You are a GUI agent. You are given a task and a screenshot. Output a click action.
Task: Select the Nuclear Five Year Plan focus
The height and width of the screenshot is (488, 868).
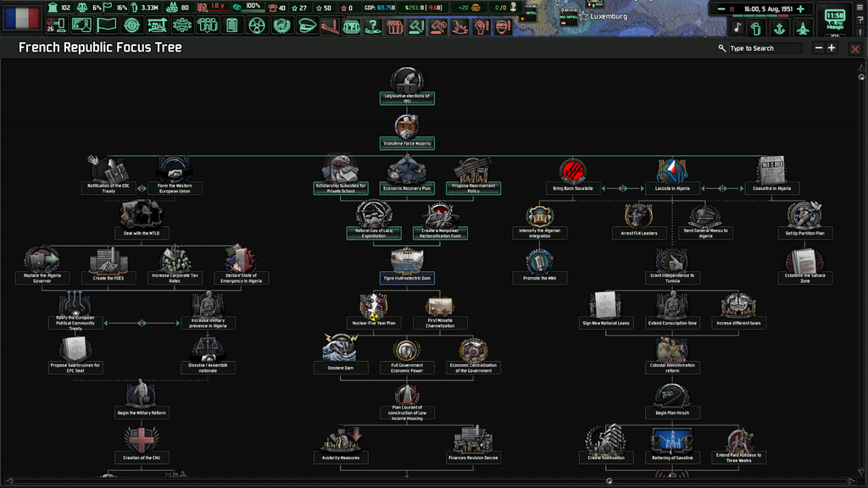374,310
